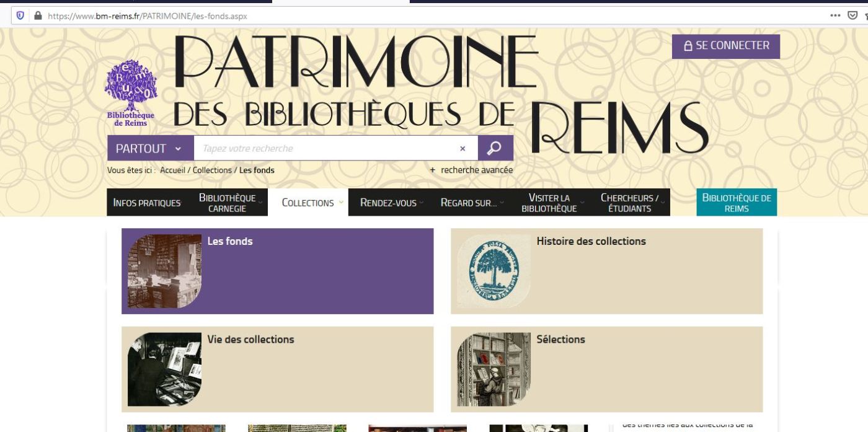This screenshot has width=868, height=432.
Task: Open the browser page actions ellipsis menu
Action: (x=835, y=16)
